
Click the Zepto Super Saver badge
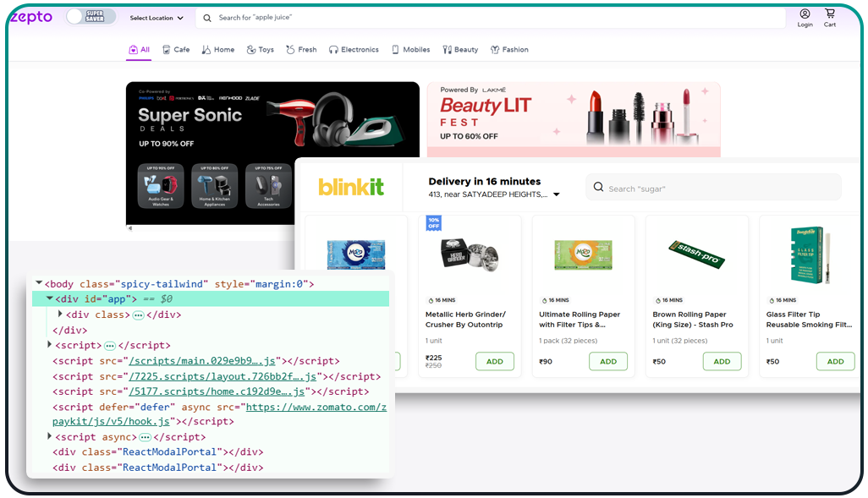(91, 16)
